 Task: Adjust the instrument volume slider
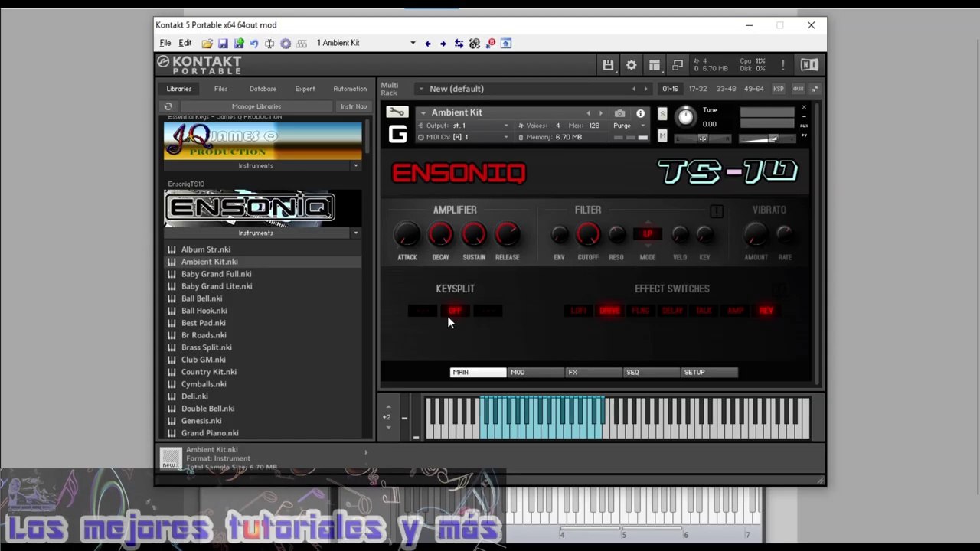pos(766,139)
